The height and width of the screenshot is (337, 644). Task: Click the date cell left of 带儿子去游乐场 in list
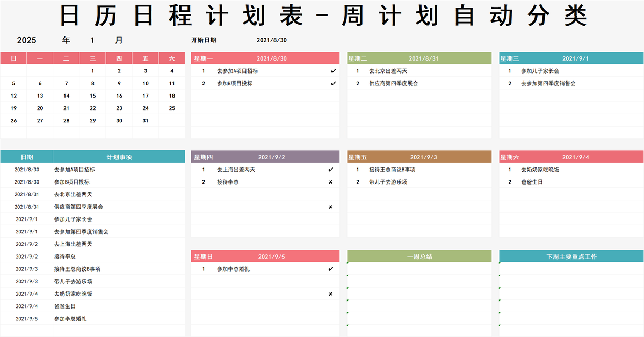tap(27, 282)
